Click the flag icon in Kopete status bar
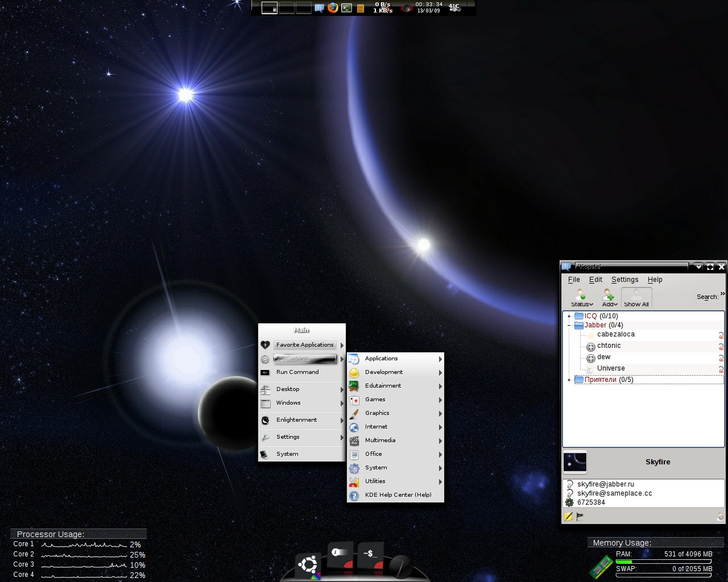 click(580, 517)
